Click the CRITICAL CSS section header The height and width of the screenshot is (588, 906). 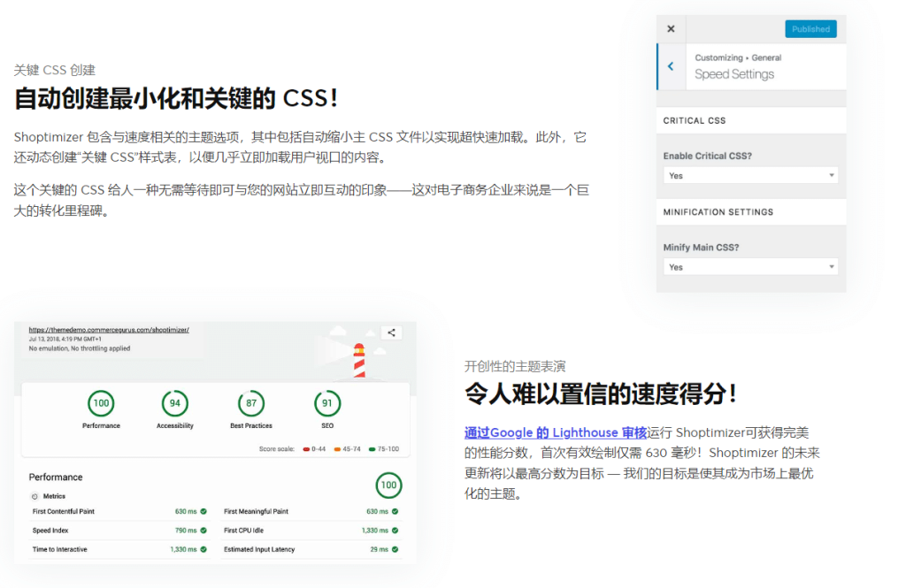point(751,121)
